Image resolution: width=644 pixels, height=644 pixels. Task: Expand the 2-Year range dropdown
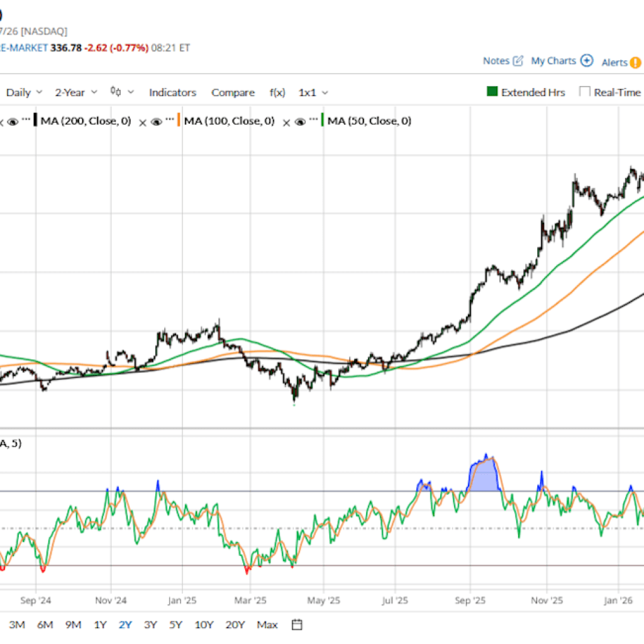pos(75,92)
